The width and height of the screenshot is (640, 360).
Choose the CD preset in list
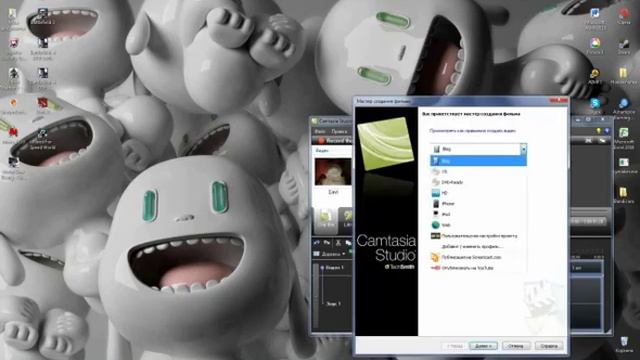478,172
